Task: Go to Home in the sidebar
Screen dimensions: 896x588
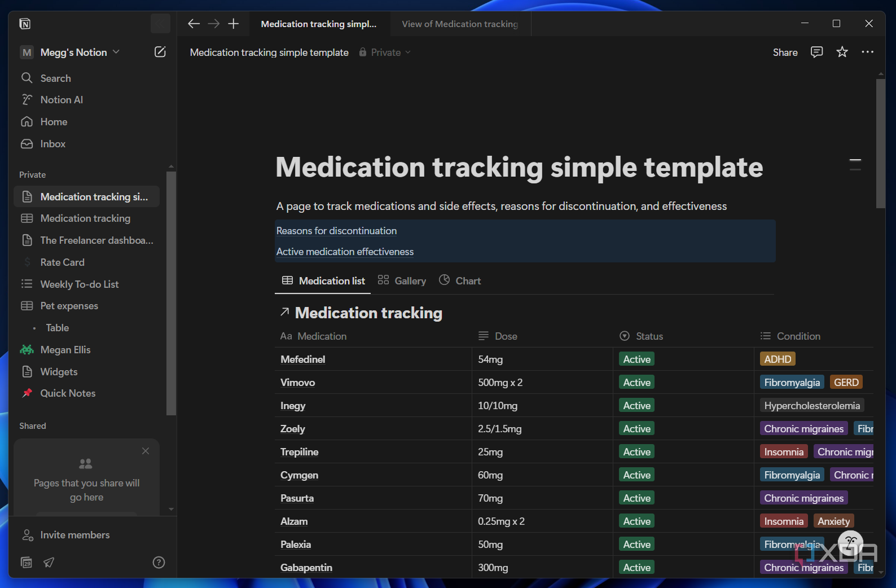Action: [x=87, y=122]
